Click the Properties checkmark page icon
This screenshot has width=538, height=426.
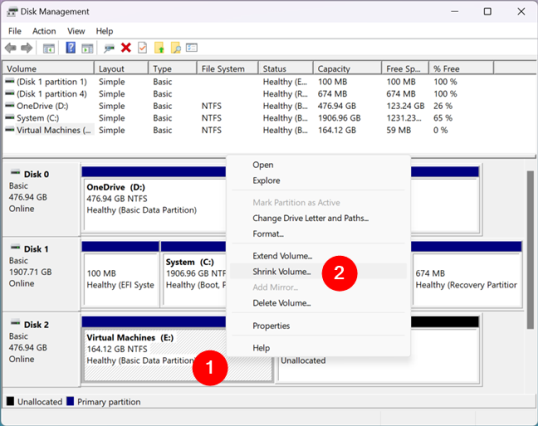(142, 48)
